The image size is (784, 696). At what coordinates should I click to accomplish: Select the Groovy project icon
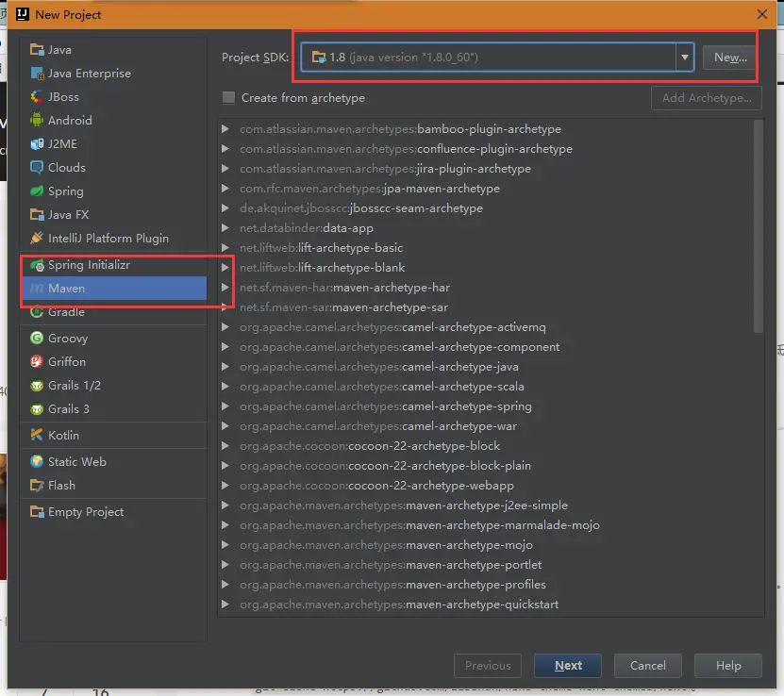pos(37,339)
